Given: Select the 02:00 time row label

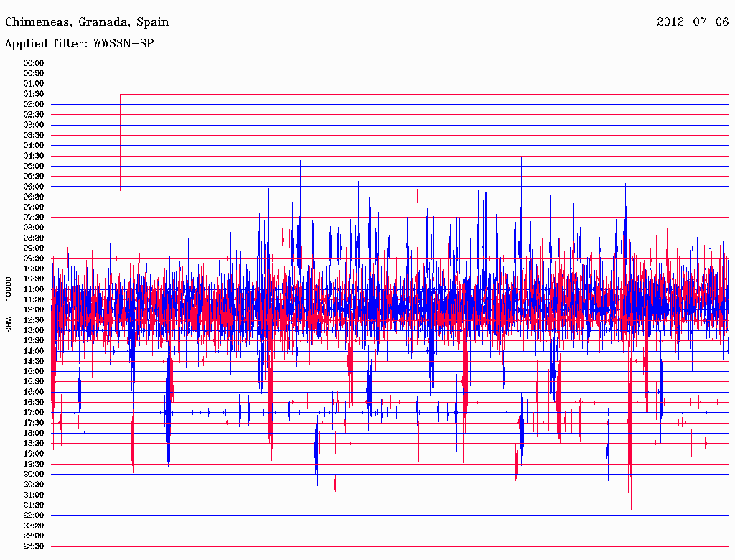Looking at the screenshot, I should 34,105.
